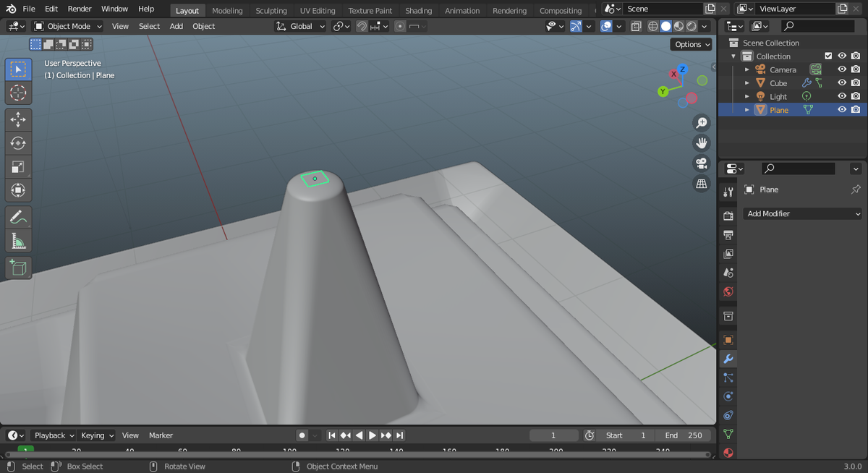Hide the Cube object in viewport
The height and width of the screenshot is (473, 868).
point(842,82)
